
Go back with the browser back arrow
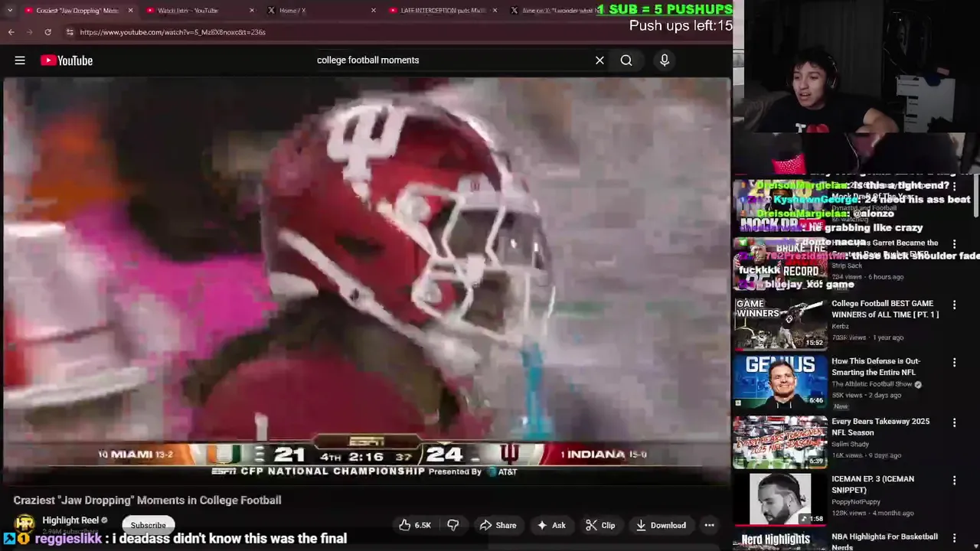tap(11, 32)
